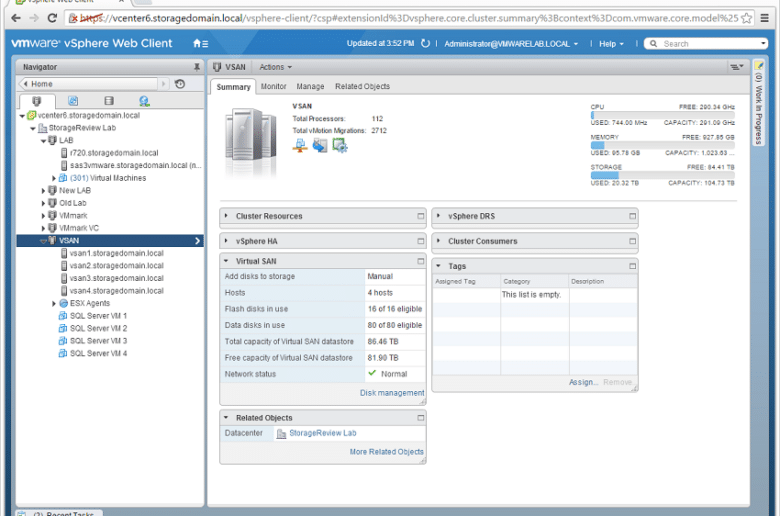Click the Memory usage bar
The width and height of the screenshot is (780, 516).
pos(662,145)
